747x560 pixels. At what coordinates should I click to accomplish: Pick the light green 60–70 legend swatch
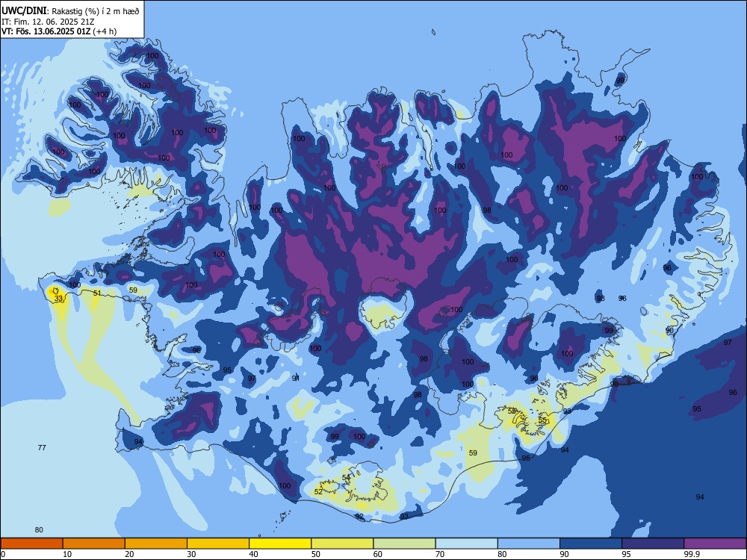click(x=404, y=544)
